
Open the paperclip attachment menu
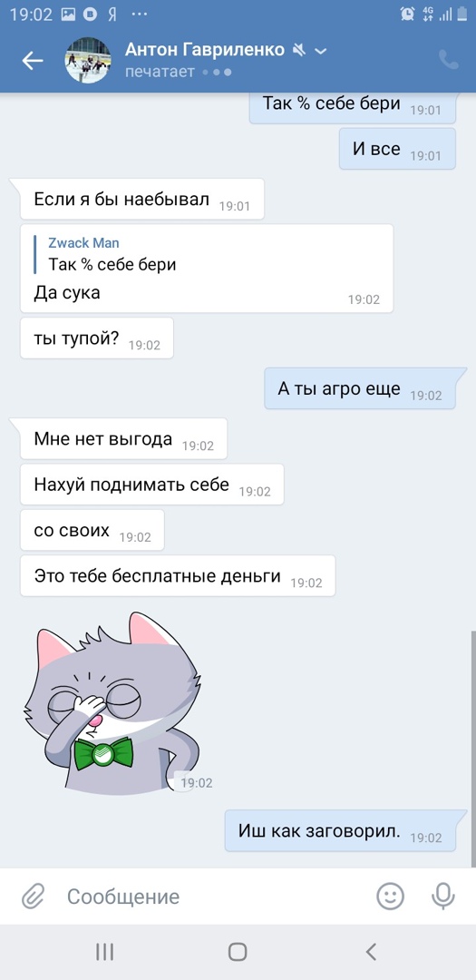[31, 897]
